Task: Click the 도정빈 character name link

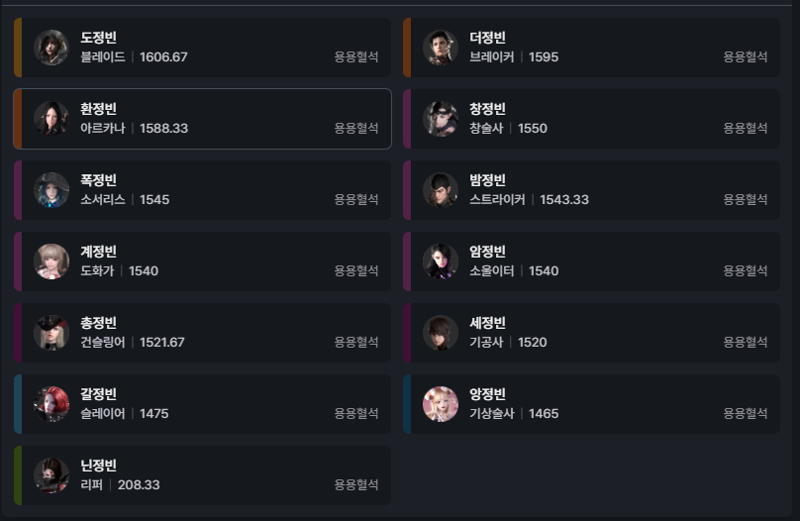Action: (98, 37)
